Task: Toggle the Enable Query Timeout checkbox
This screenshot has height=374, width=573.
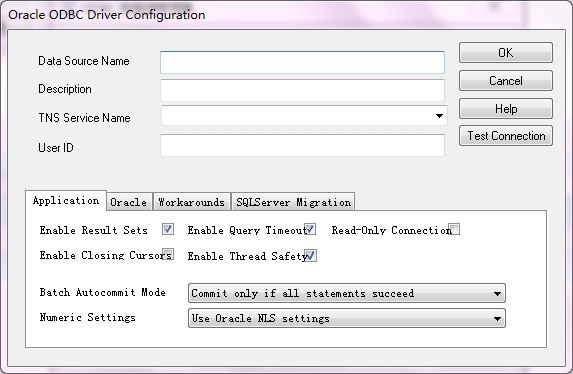Action: [310, 229]
